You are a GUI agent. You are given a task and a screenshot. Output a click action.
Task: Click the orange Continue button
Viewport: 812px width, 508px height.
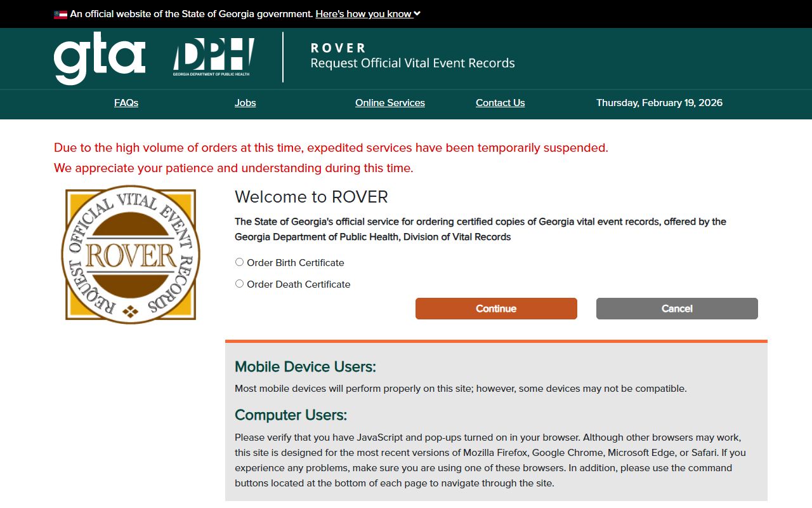tap(496, 309)
